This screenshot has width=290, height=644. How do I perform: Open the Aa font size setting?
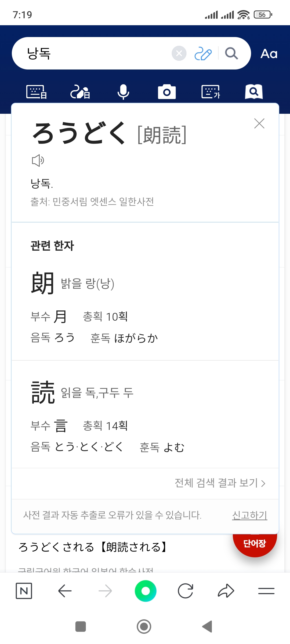269,54
